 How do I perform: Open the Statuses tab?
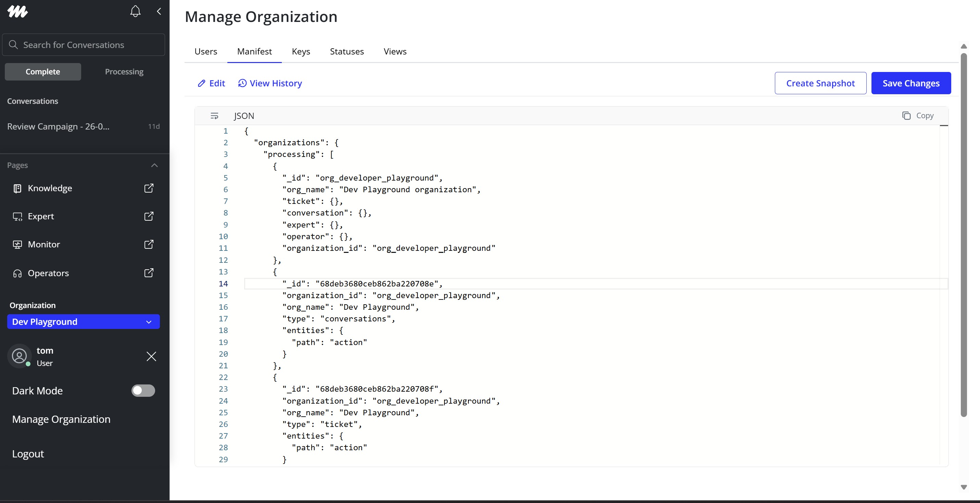347,51
